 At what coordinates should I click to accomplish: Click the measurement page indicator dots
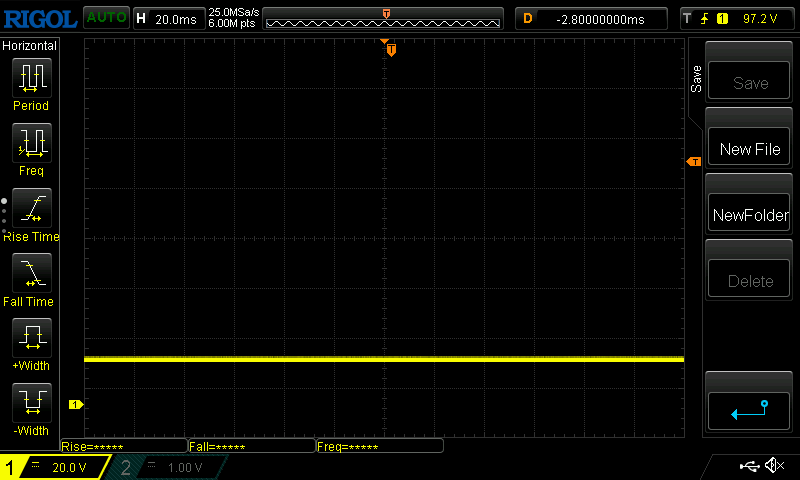pos(4,216)
